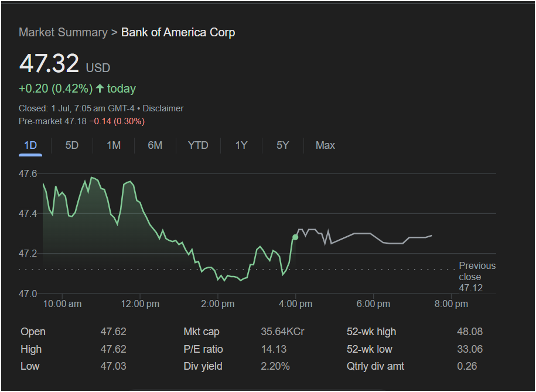Image resolution: width=536 pixels, height=392 pixels.
Task: Click the Mkt cap value 35.64KCr
Action: (x=282, y=332)
